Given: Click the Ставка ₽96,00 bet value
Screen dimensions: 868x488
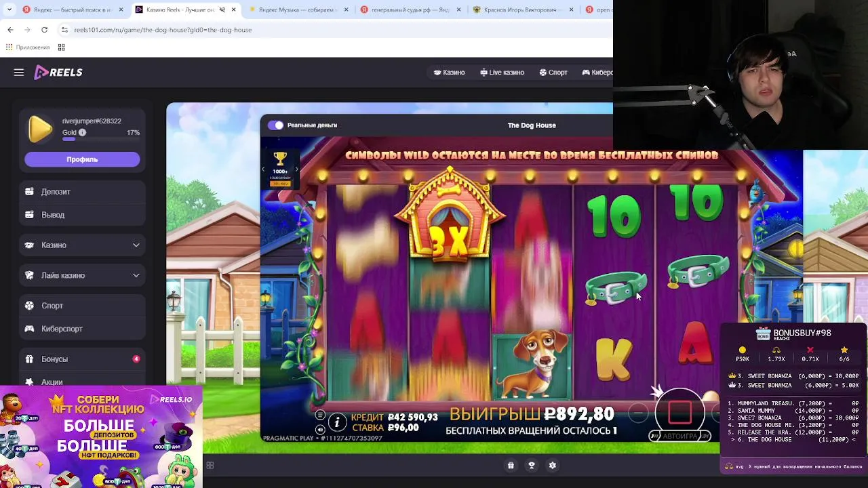Looking at the screenshot, I should click(x=384, y=428).
